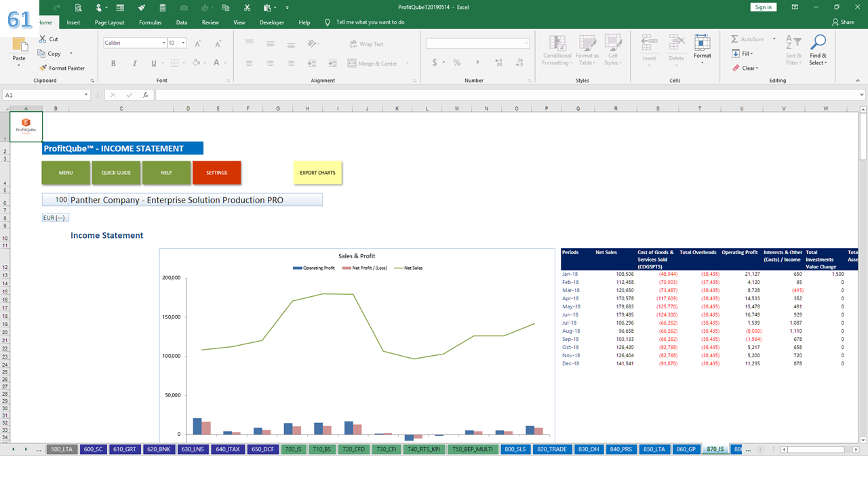
Task: Click the Decrease Decimal icon
Action: point(519,62)
